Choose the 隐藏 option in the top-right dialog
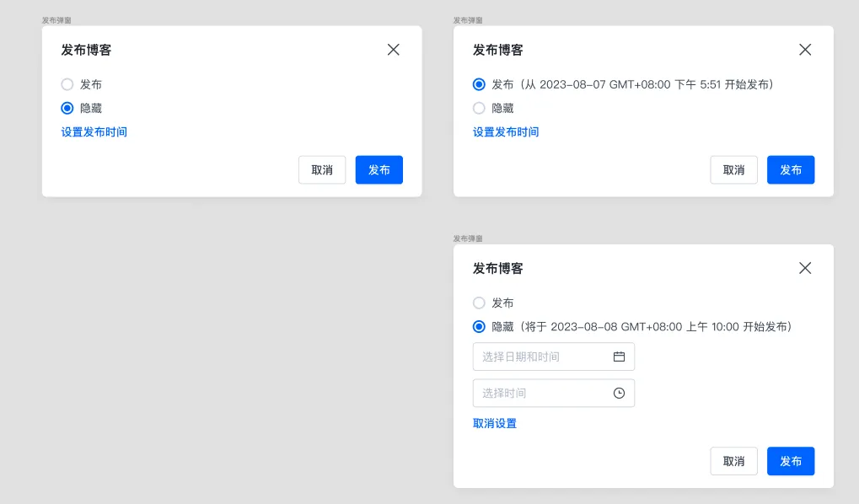 [x=479, y=108]
